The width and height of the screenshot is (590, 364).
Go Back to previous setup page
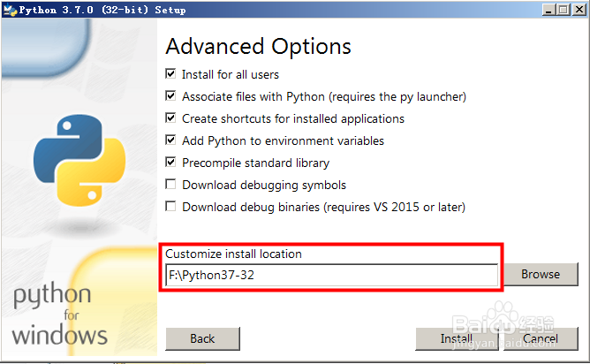coord(202,338)
